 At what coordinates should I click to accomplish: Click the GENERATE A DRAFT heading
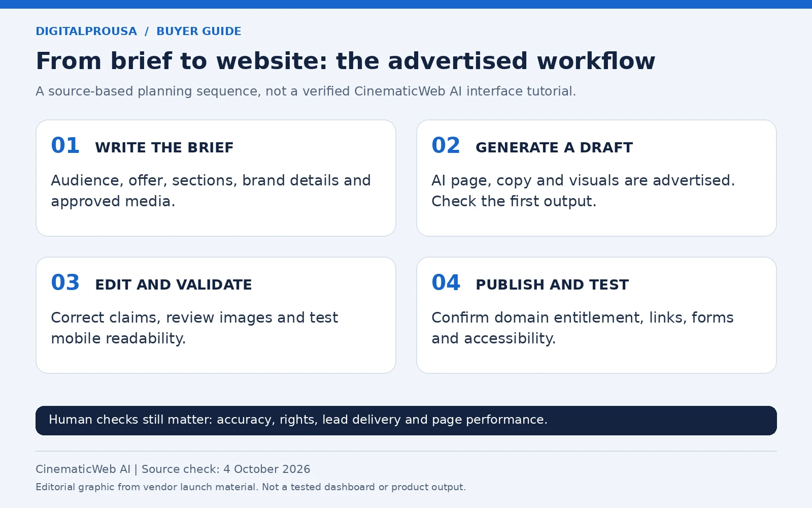pyautogui.click(x=554, y=147)
